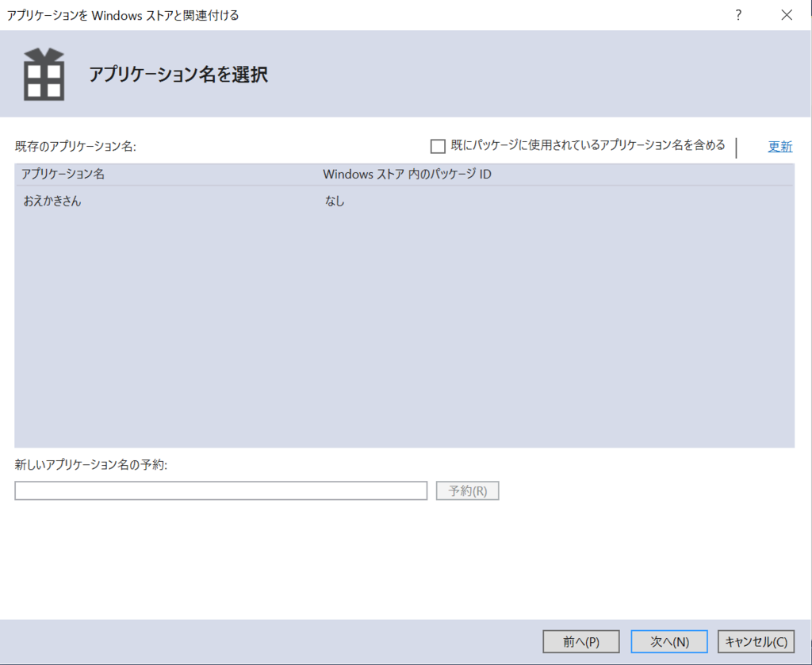Click the Windows ストア 内のパッケージ ID column header
This screenshot has width=812, height=665.
tap(407, 174)
